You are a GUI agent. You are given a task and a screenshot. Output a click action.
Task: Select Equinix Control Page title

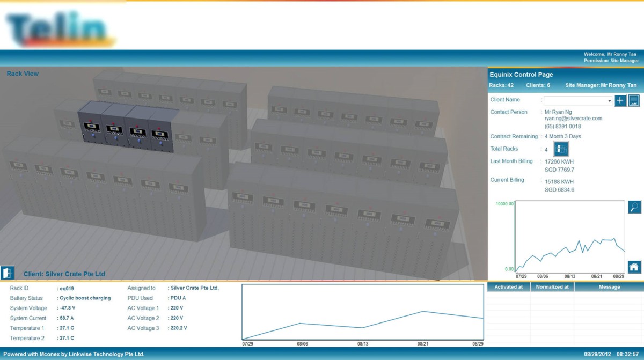click(521, 75)
